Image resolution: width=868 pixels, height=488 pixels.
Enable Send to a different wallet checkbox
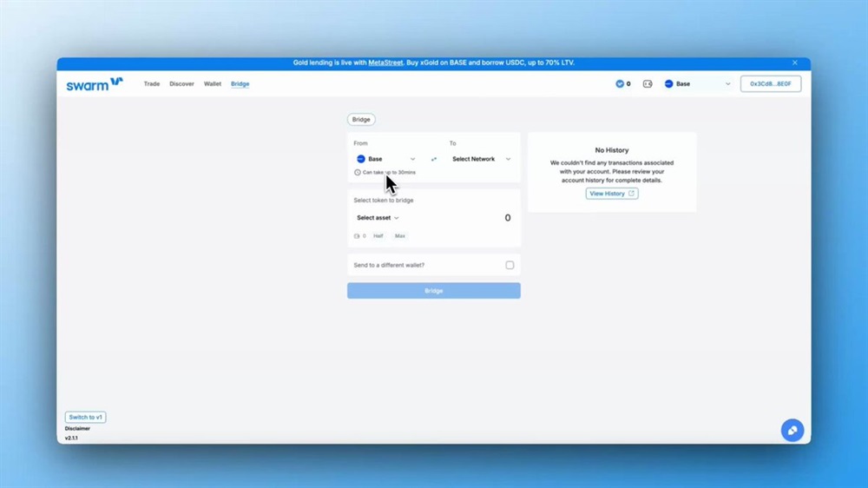click(510, 265)
